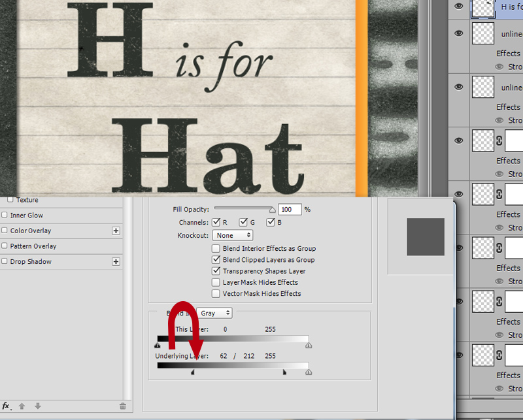Add another Color Overlay with plus icon

[x=116, y=231]
